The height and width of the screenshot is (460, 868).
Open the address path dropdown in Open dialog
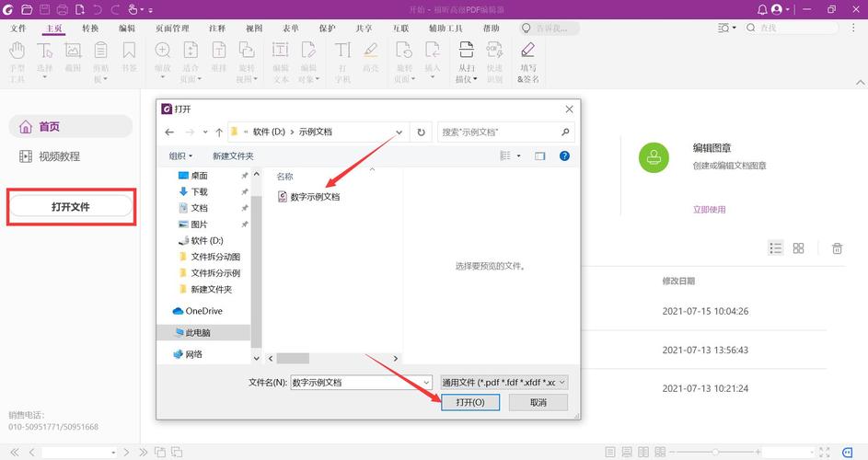[399, 132]
